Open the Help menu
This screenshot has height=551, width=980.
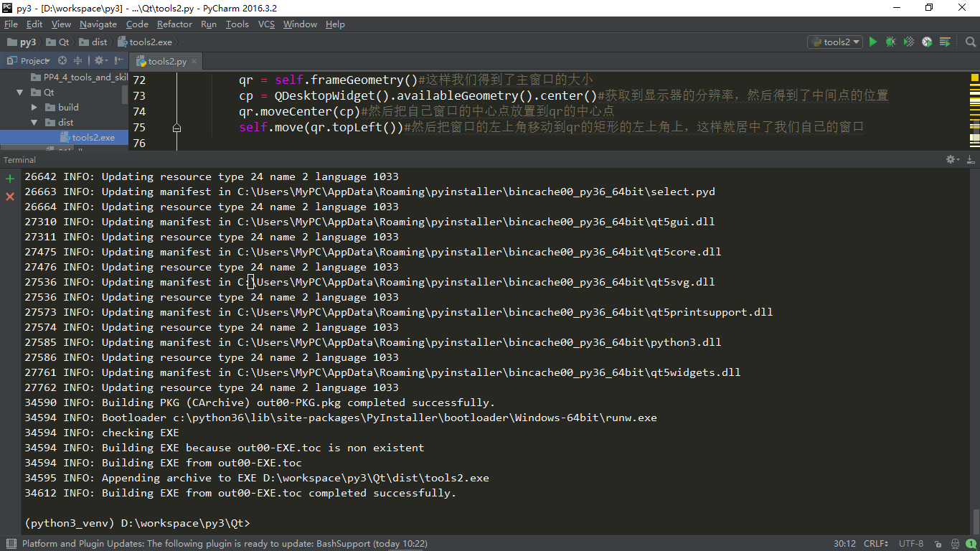pos(335,24)
